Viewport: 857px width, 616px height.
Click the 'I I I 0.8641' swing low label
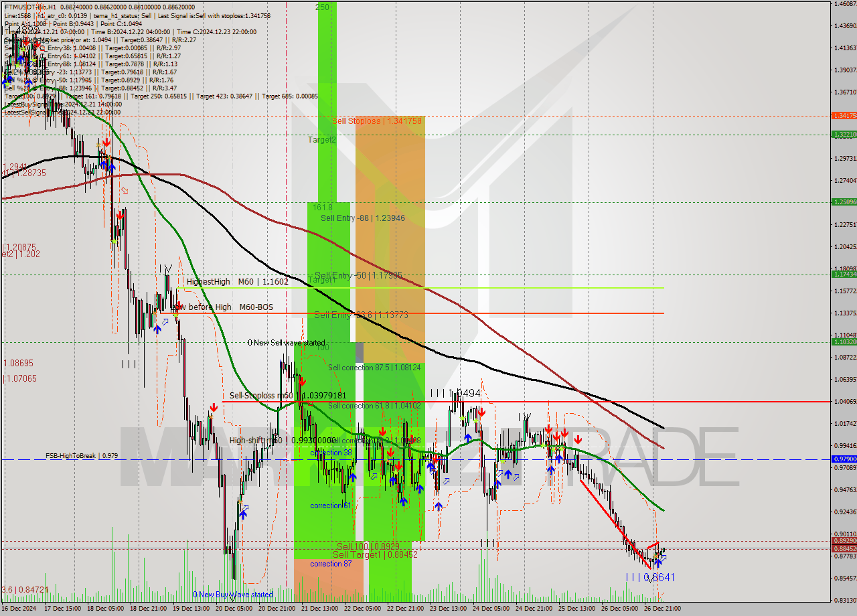[x=650, y=577]
